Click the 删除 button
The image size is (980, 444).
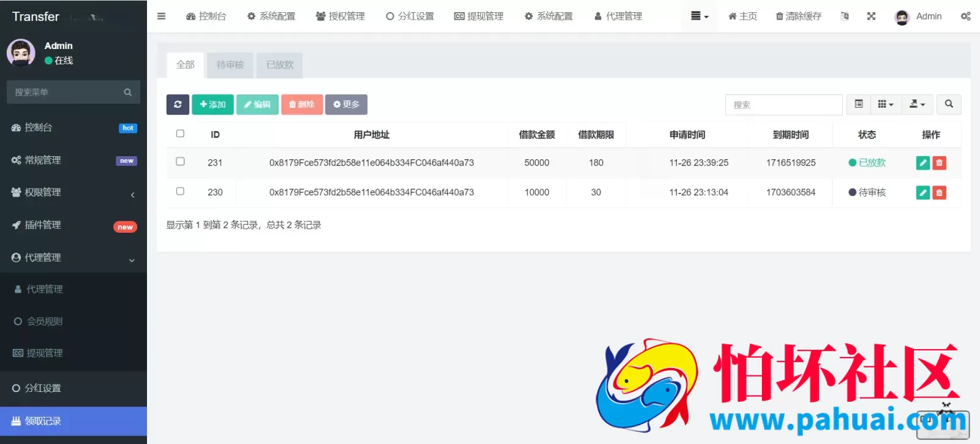pyautogui.click(x=302, y=105)
